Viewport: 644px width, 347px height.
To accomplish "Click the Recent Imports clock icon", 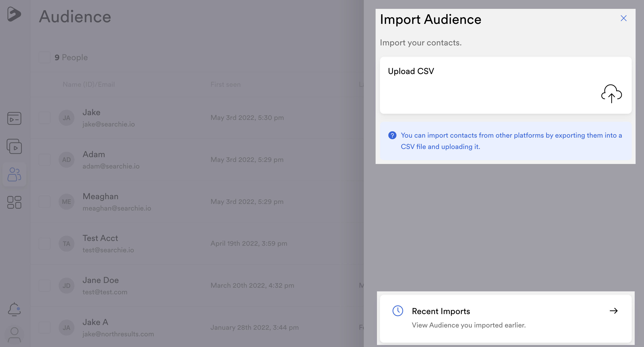I will pos(397,311).
